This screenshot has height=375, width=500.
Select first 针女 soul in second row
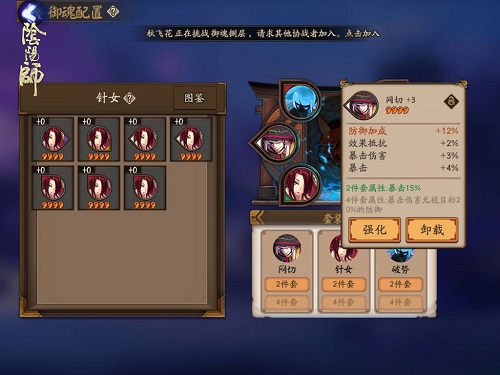53,188
